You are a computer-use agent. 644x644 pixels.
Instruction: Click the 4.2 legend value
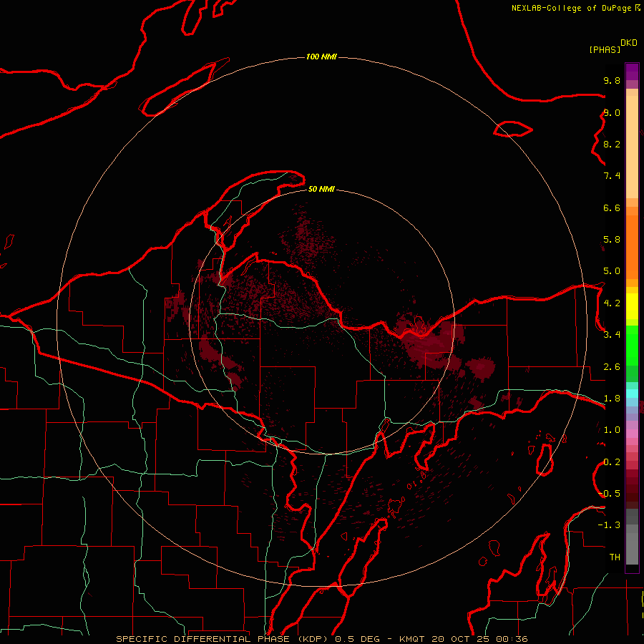(612, 303)
